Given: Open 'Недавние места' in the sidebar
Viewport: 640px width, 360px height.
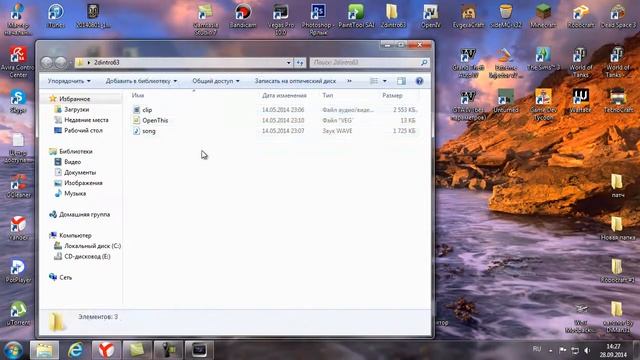Looking at the screenshot, I should (x=86, y=120).
